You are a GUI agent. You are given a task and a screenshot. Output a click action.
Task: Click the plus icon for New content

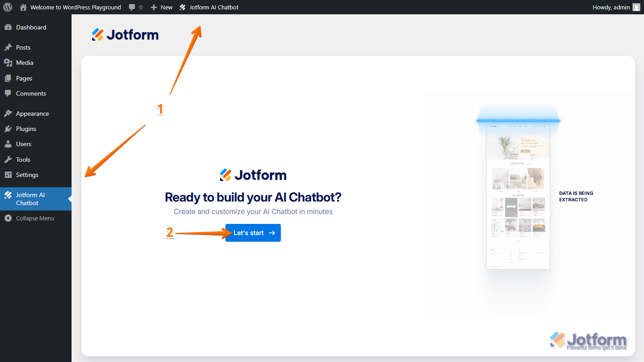click(x=154, y=7)
